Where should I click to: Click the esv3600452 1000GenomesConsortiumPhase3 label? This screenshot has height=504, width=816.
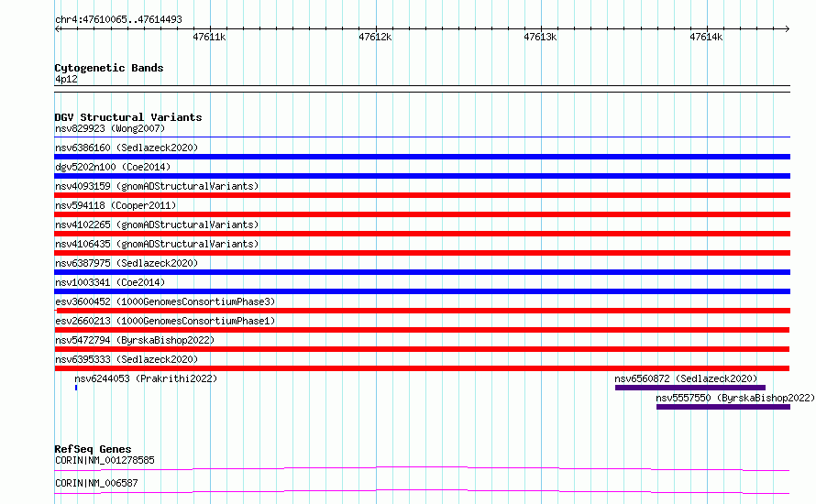click(164, 301)
